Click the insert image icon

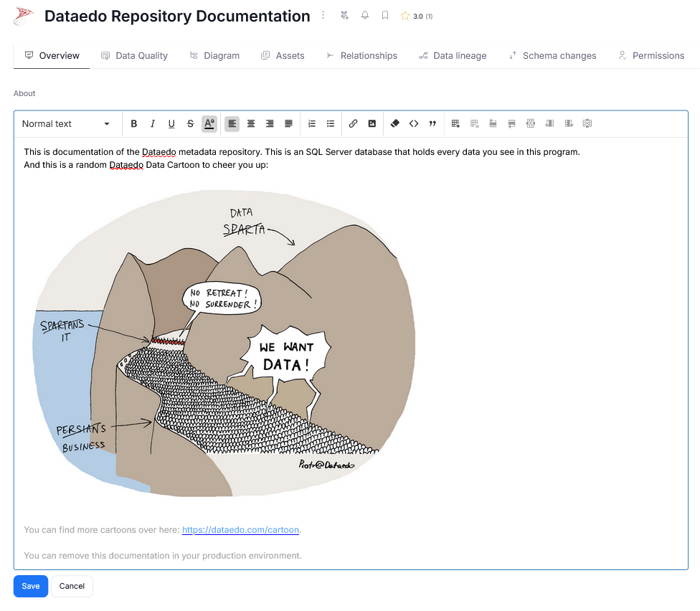[372, 124]
